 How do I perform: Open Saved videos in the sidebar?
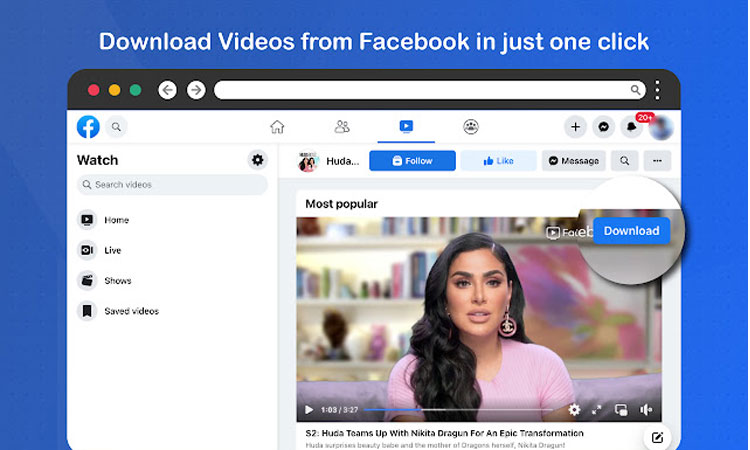pyautogui.click(x=131, y=311)
